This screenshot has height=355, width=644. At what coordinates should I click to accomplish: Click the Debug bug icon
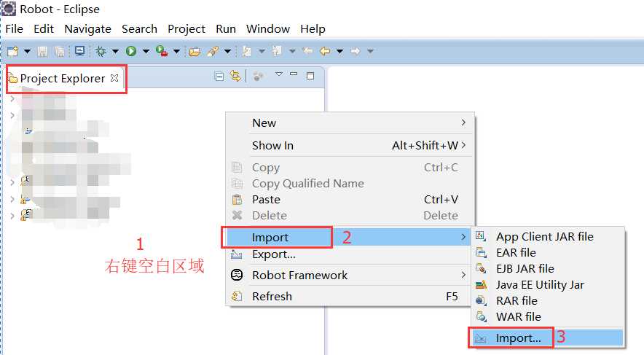coord(101,51)
